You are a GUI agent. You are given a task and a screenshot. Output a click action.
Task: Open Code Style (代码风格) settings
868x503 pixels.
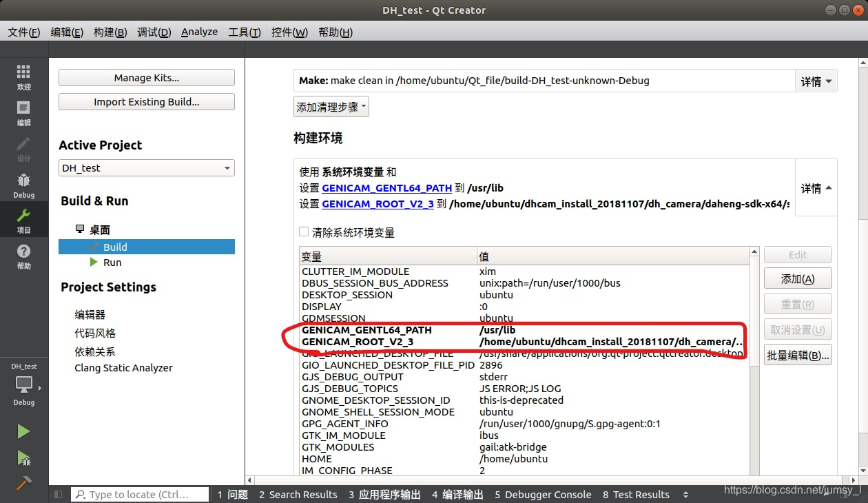click(95, 333)
